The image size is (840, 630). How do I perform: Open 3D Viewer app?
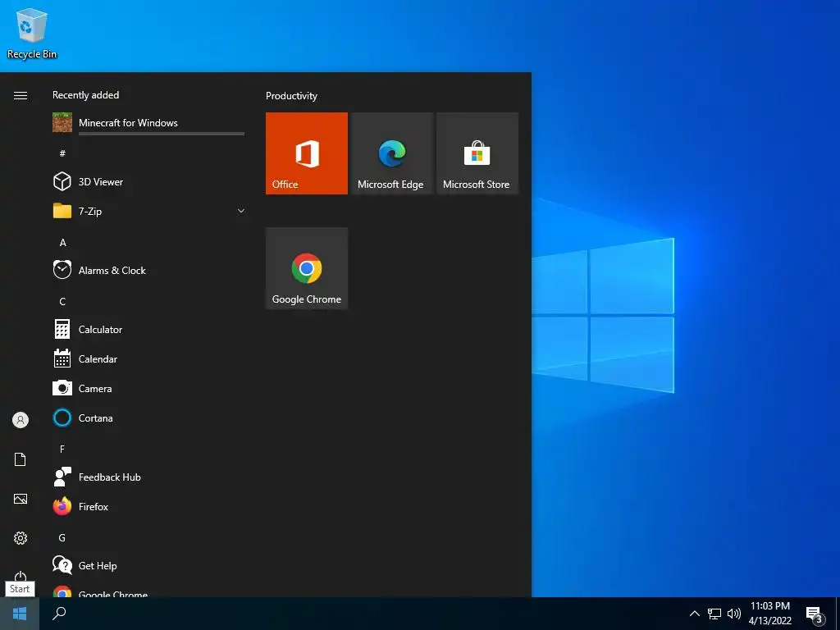pos(148,181)
